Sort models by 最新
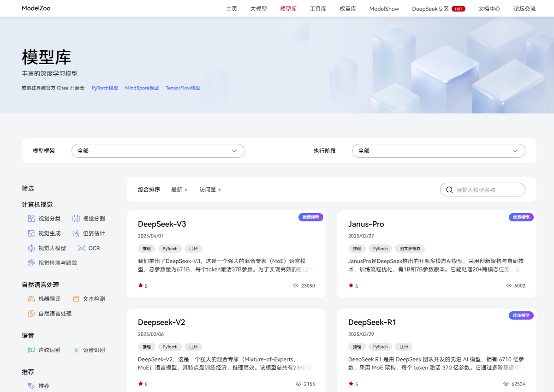The image size is (554, 392). (x=179, y=190)
